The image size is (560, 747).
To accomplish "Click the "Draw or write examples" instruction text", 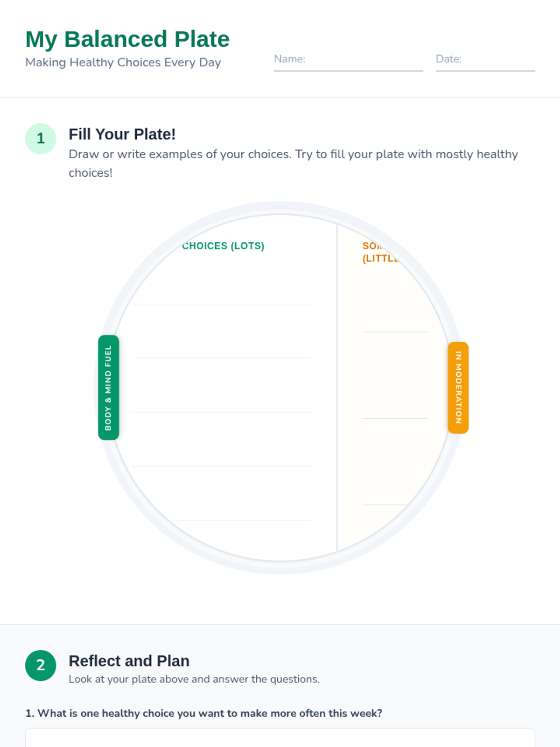I will pyautogui.click(x=293, y=155).
